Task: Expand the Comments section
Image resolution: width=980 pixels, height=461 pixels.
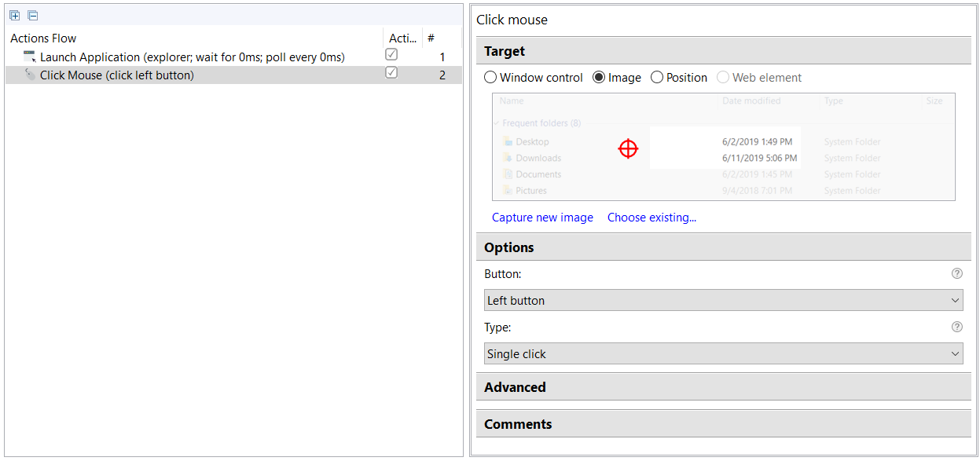Action: pyautogui.click(x=723, y=424)
